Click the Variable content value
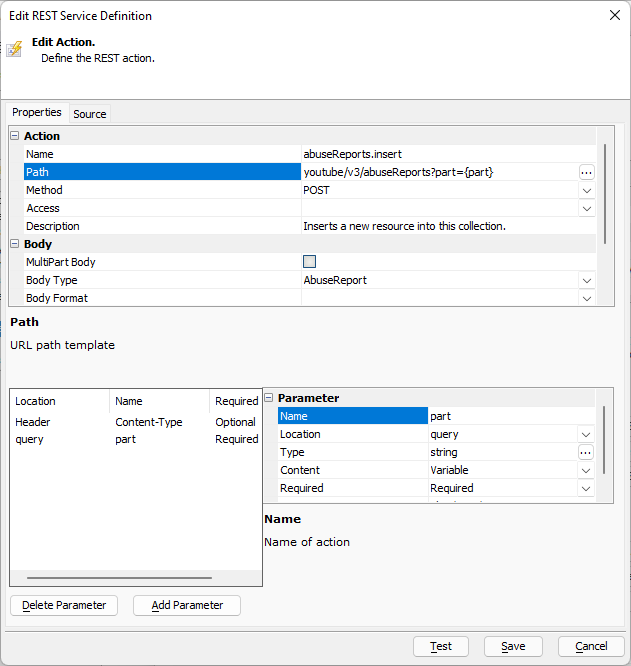This screenshot has height=666, width=631. (449, 470)
